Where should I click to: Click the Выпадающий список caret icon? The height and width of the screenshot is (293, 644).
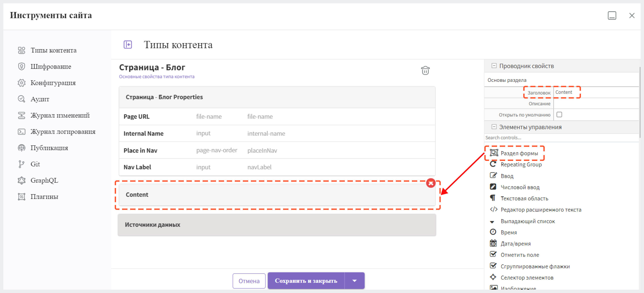pyautogui.click(x=492, y=222)
